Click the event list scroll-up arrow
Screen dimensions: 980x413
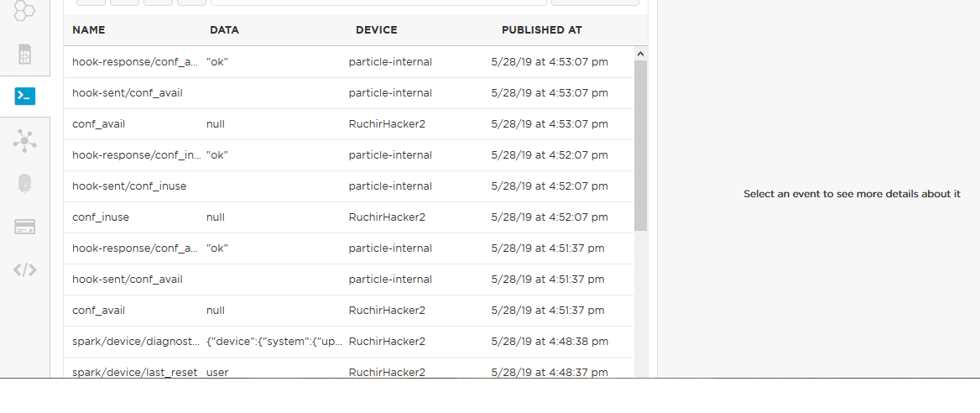click(641, 54)
